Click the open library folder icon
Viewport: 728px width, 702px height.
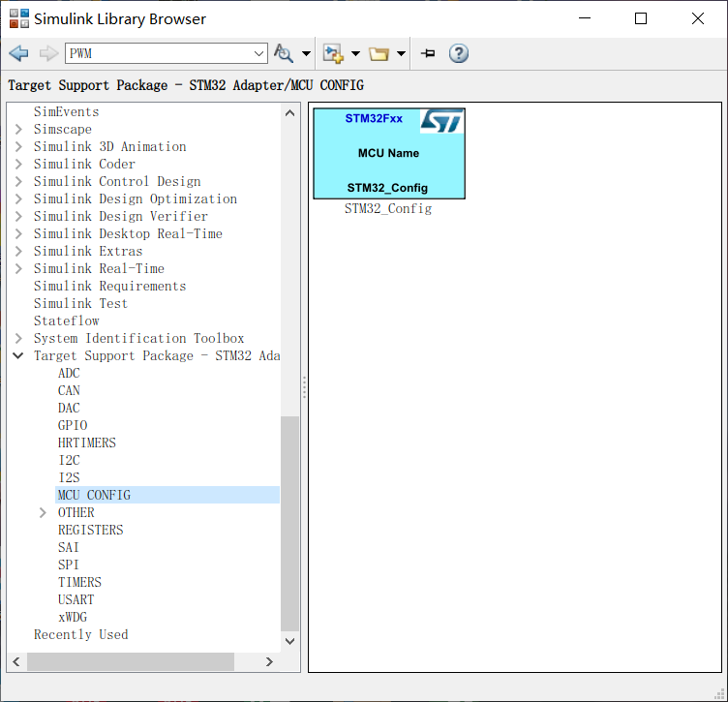(x=379, y=54)
